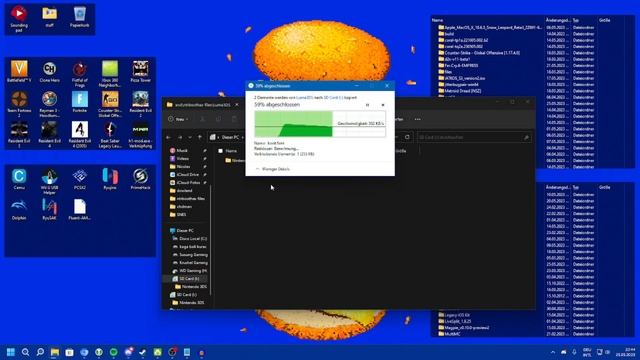The height and width of the screenshot is (360, 640).
Task: Go back in Explorer navigation
Action: point(169,137)
